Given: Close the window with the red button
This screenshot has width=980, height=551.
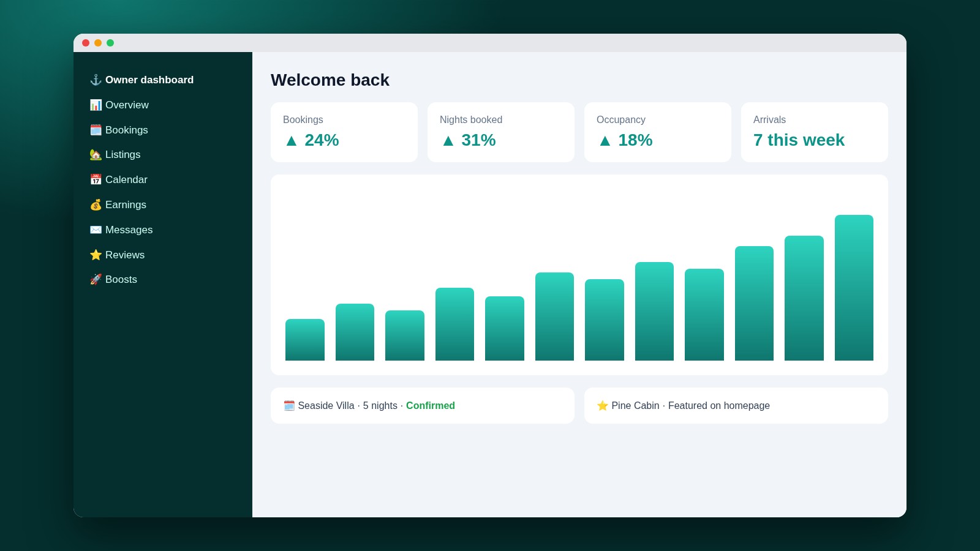Looking at the screenshot, I should click(x=86, y=43).
